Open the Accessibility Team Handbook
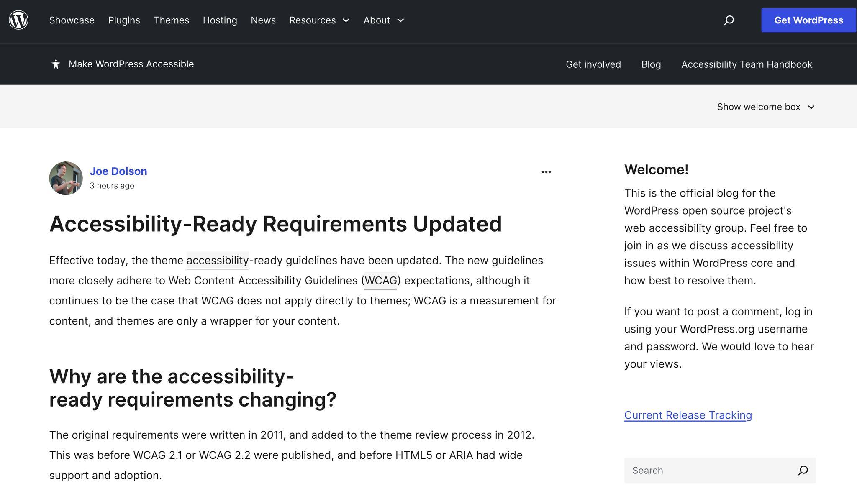 click(x=747, y=64)
